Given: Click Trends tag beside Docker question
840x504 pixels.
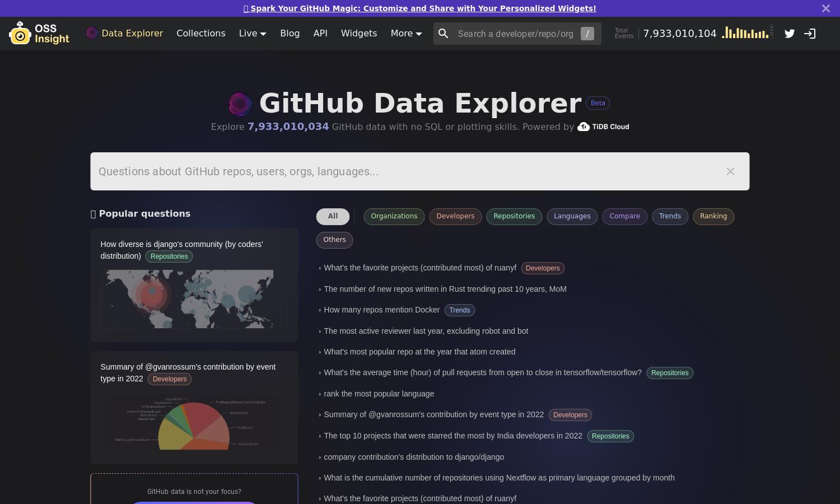Looking at the screenshot, I should click(460, 310).
